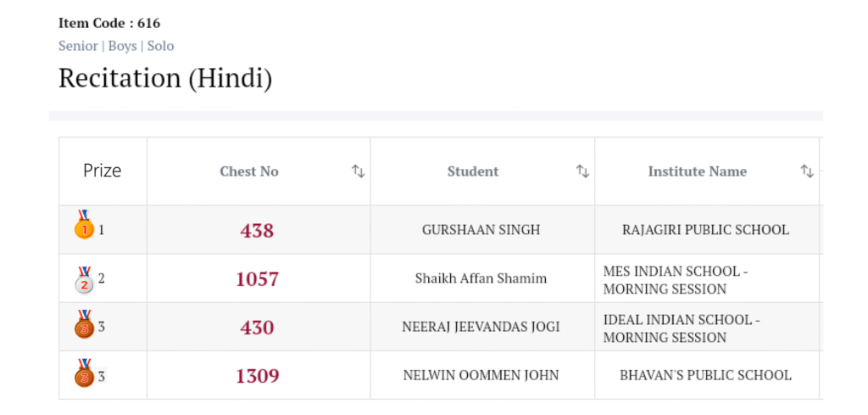Select chest number 438
This screenshot has height=415, width=868.
point(257,230)
